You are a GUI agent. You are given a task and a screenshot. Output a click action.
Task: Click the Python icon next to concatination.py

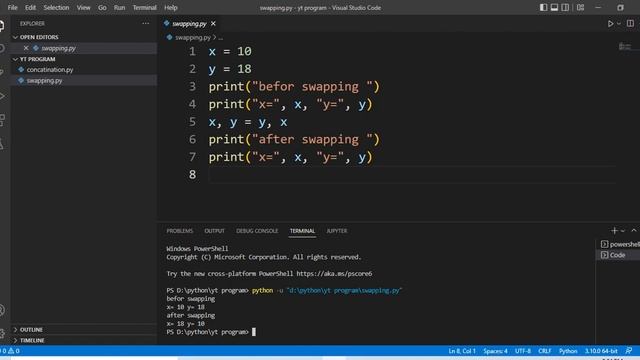click(21, 70)
